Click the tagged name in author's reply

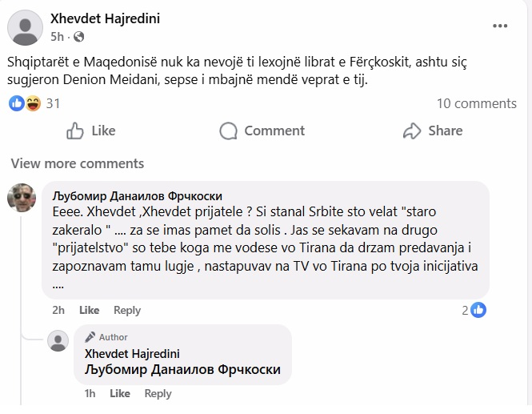point(182,369)
